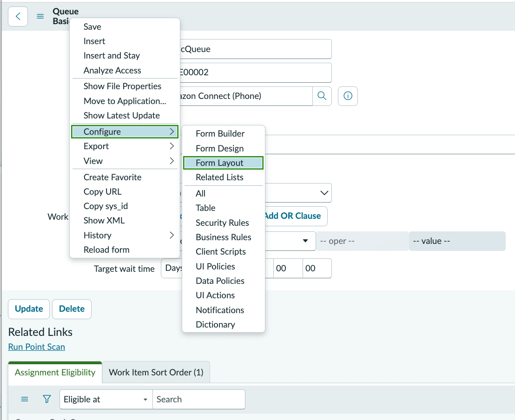This screenshot has height=420, width=515.
Task: Expand the Export submenu arrow
Action: (172, 146)
